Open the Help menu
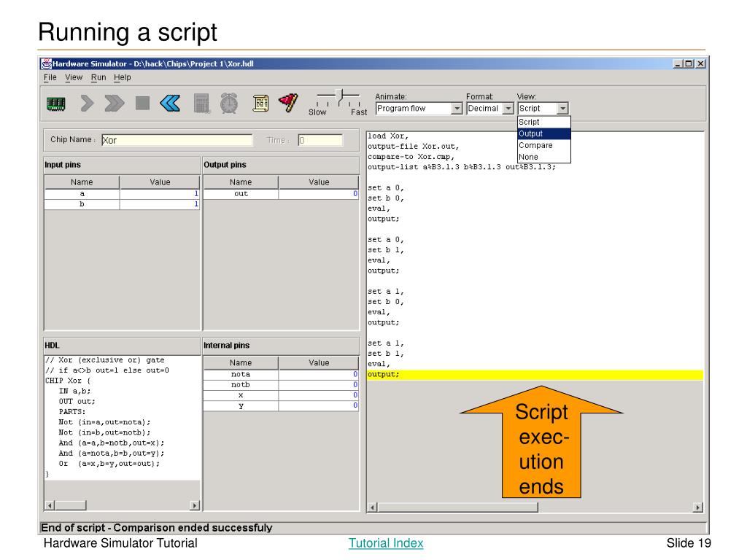Viewport: 747px width, 560px height. point(123,77)
